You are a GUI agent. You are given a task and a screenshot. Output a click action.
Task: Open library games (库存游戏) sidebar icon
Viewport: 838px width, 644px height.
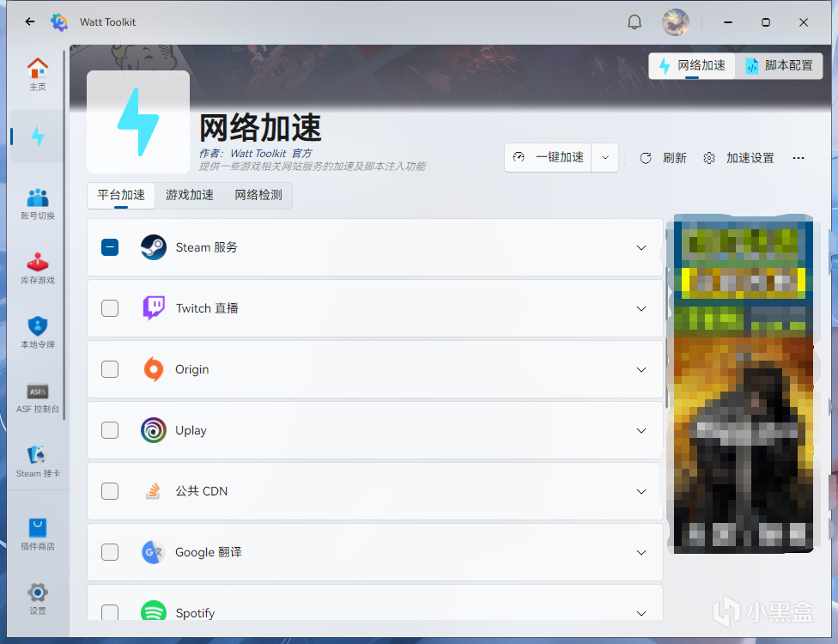click(x=38, y=268)
